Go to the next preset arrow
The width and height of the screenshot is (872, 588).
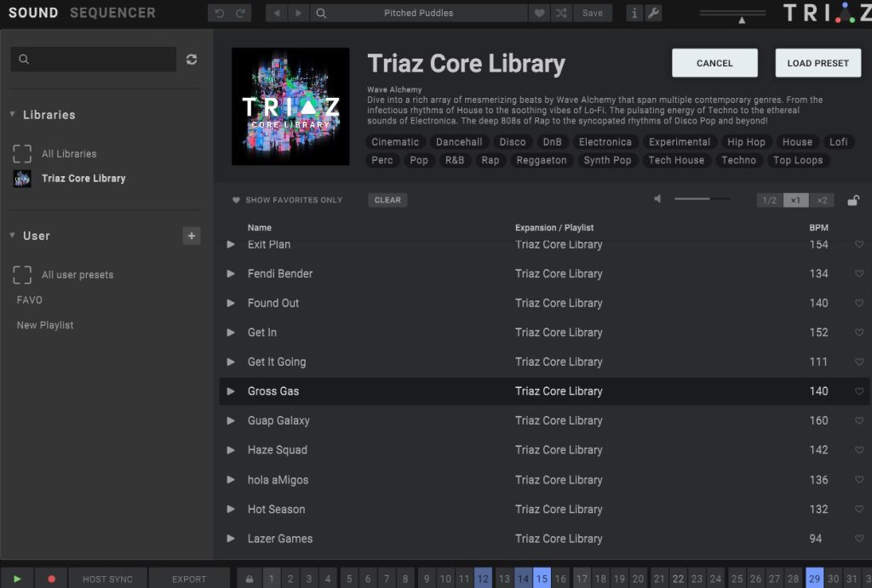297,14
